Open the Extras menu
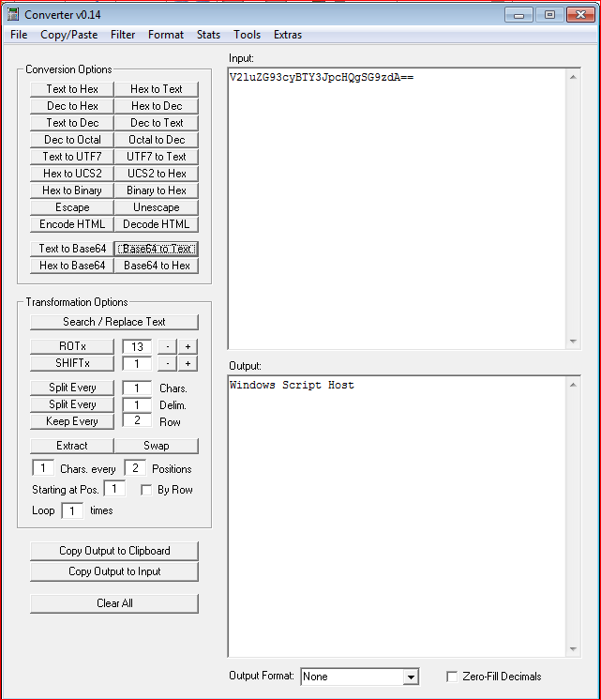601x700 pixels. tap(288, 35)
